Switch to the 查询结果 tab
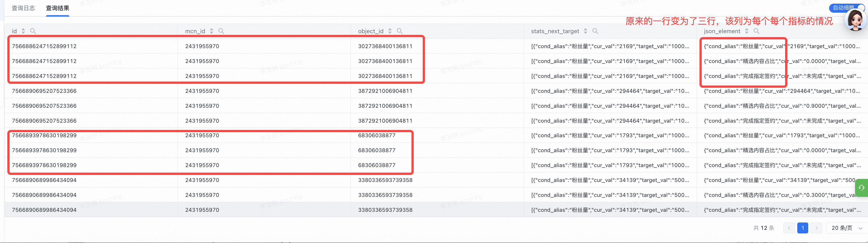Screen dimensions: 868x243 point(57,8)
